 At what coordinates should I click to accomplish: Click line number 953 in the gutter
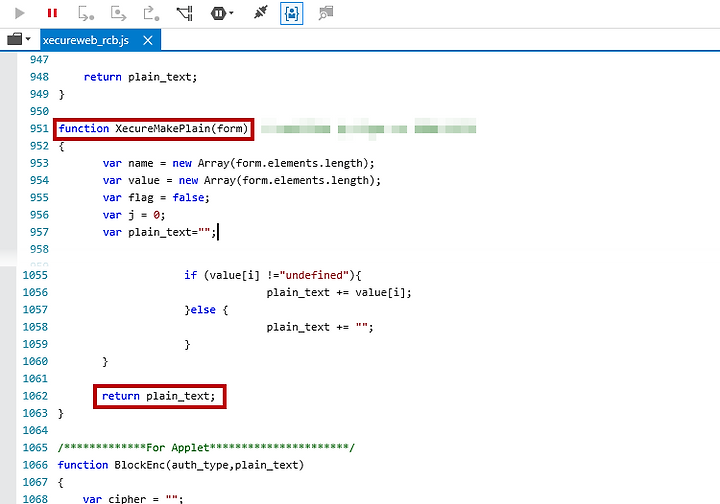click(x=39, y=163)
